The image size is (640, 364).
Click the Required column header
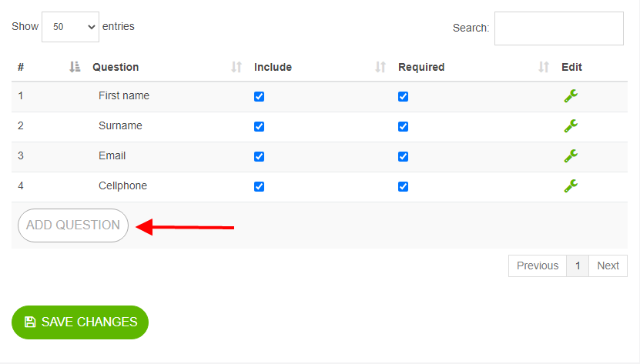(x=421, y=67)
